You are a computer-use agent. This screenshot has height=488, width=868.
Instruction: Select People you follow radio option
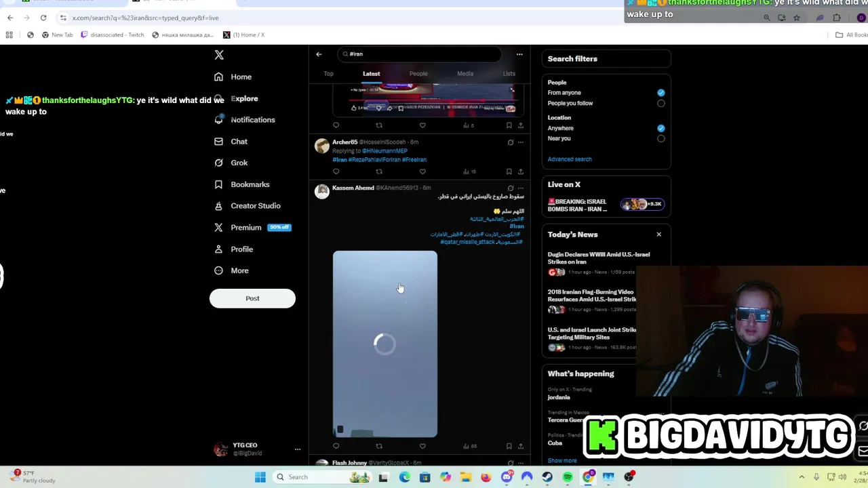point(661,104)
